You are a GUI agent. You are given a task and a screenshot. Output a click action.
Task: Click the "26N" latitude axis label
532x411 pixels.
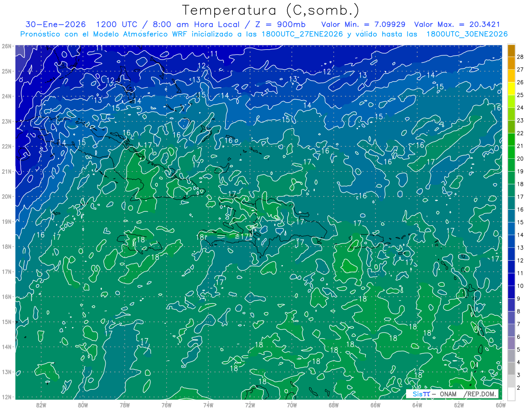[x=6, y=46]
